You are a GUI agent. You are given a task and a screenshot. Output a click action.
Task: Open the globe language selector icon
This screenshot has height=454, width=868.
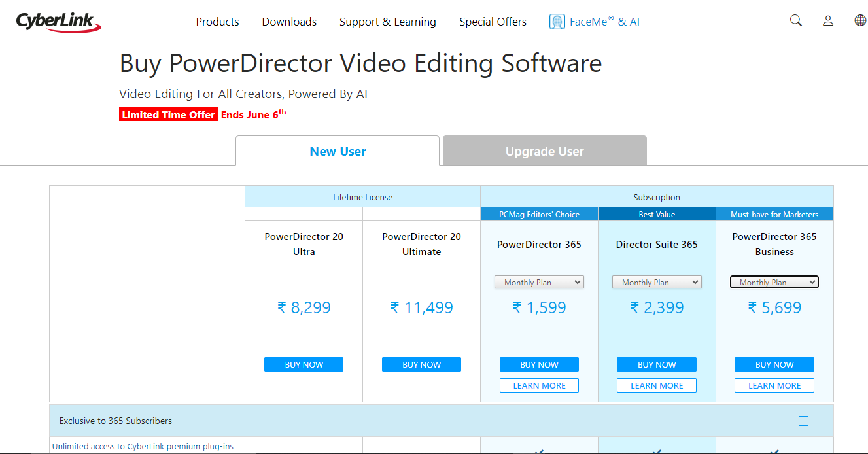tap(860, 21)
